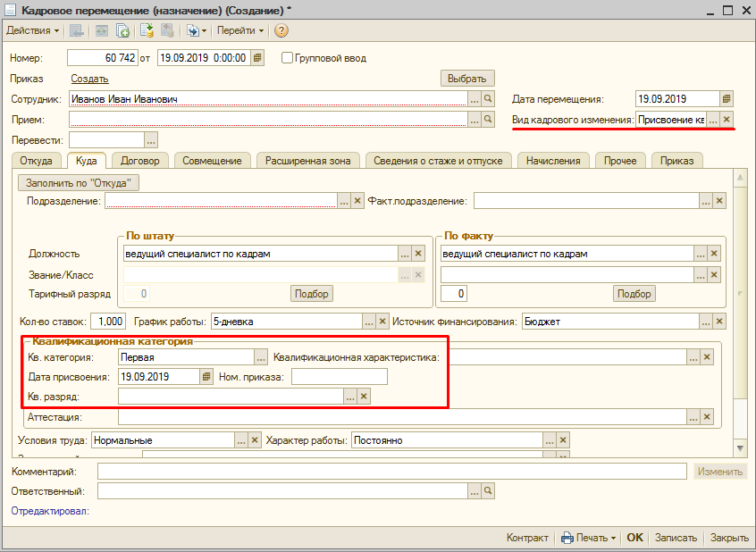Screen dimensions: 756x552
Task: Open the Действия dropdown menu
Action: point(33,30)
